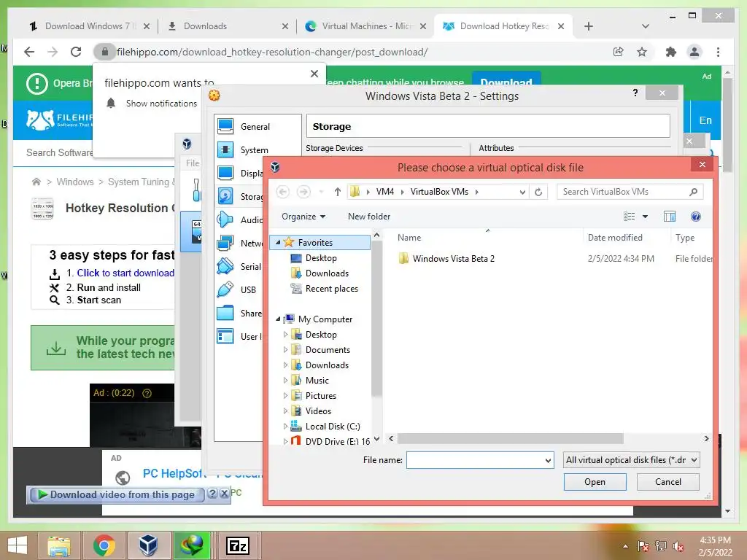This screenshot has width=747, height=560.
Task: Click the Back arrow in file dialog
Action: coord(282,192)
